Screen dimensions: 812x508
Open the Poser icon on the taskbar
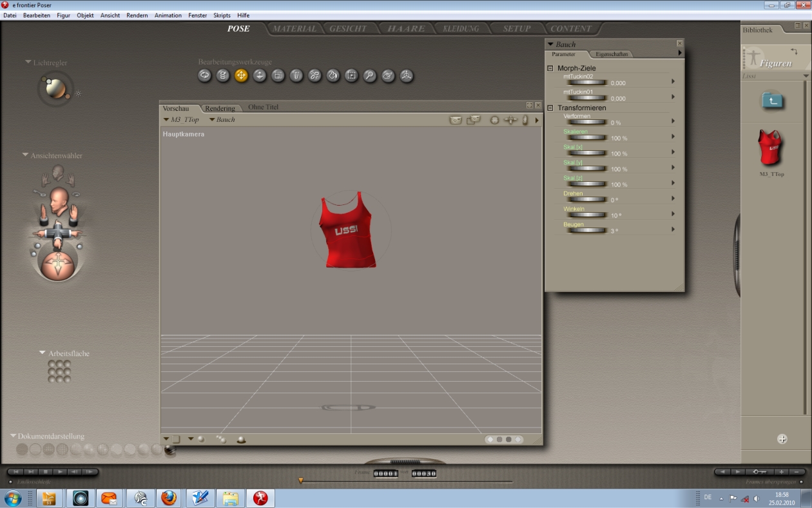pos(260,498)
